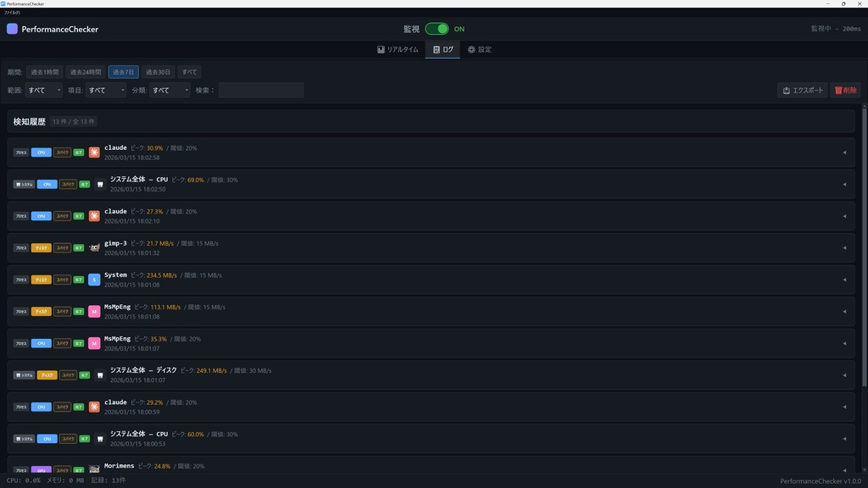Expand the システム全体 ディスク entry arrow
Viewport: 868px width, 488px height.
click(844, 375)
